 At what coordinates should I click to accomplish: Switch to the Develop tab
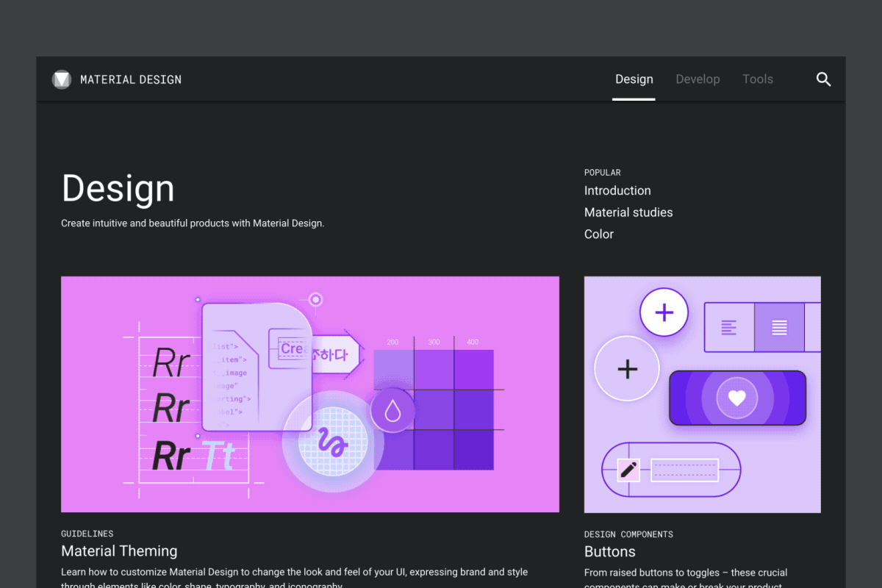tap(698, 79)
